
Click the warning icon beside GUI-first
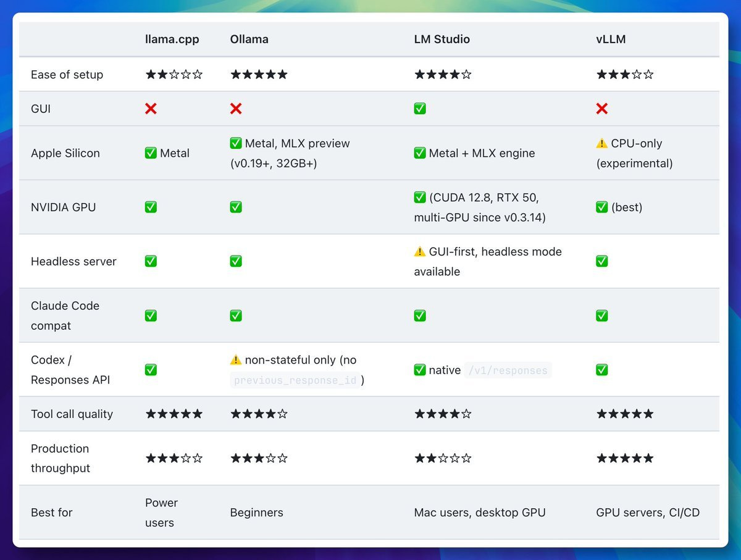(x=420, y=251)
